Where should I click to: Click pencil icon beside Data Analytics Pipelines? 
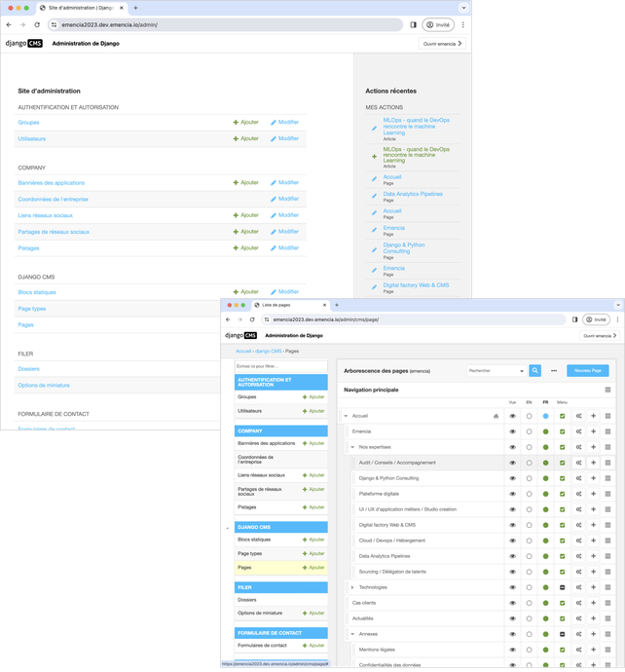click(375, 195)
